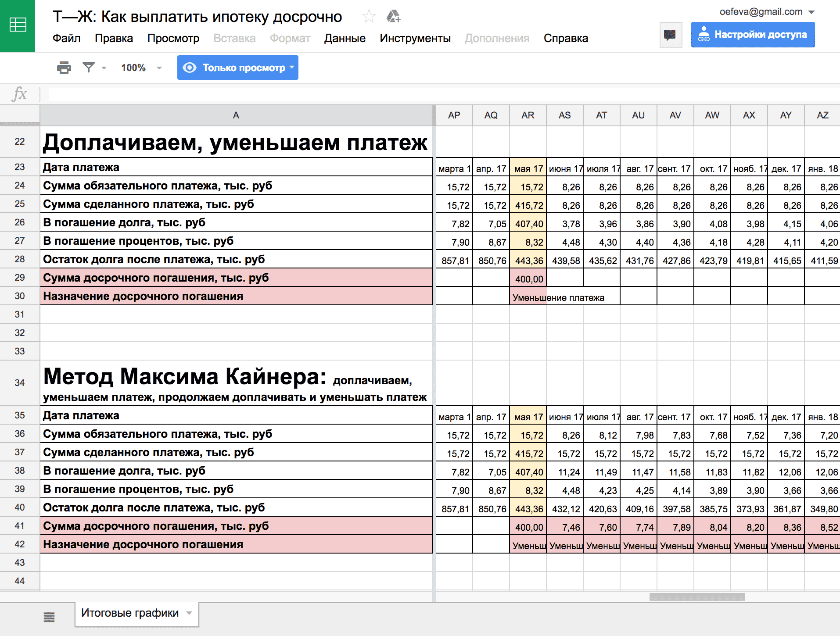Click the 857,81 cell in row 28
840x636 pixels.
(x=454, y=260)
